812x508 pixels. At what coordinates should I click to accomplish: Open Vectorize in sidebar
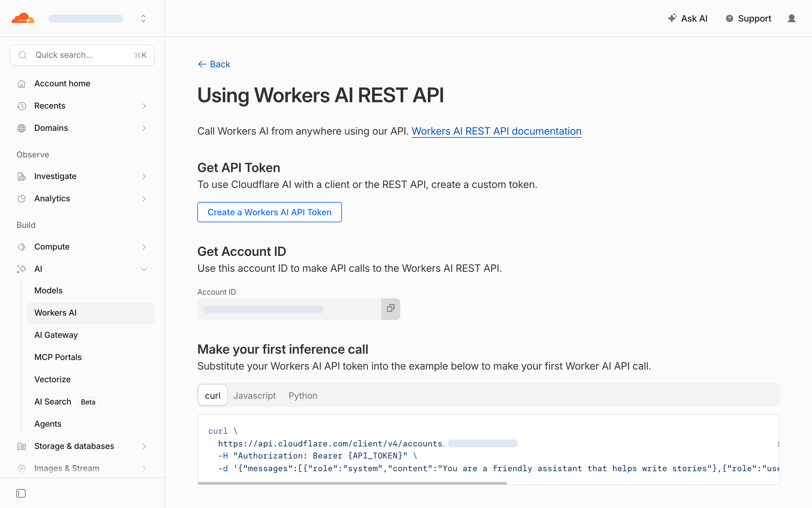(x=91, y=379)
